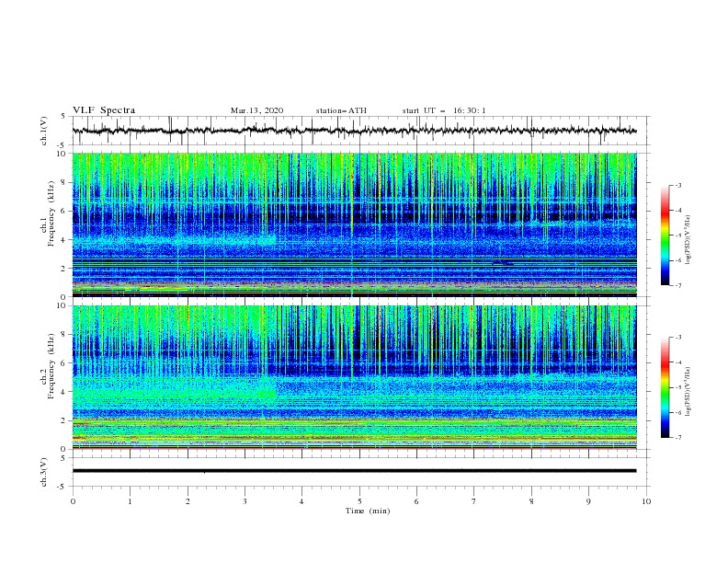Click the ch.1 spectrogram panel

[354, 224]
